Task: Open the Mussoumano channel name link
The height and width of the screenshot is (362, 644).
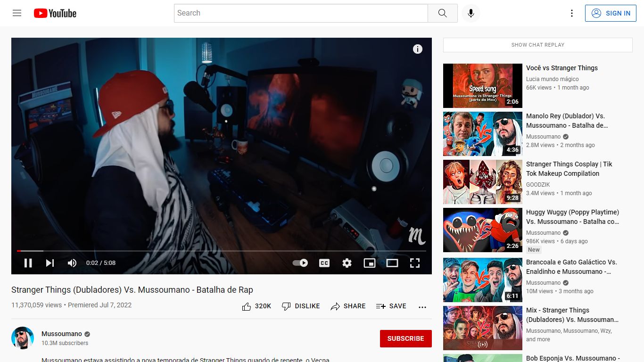Action: coord(62,334)
